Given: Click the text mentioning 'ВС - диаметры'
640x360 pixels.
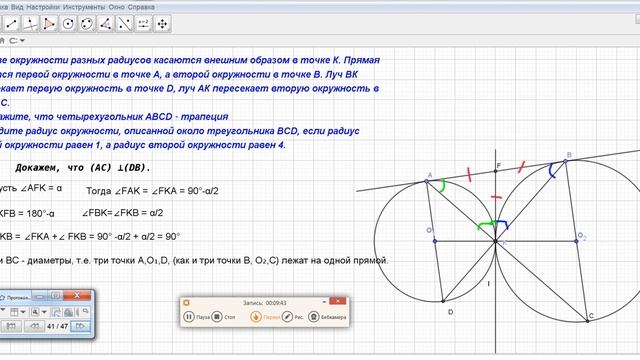Looking at the screenshot, I should pos(194,260).
